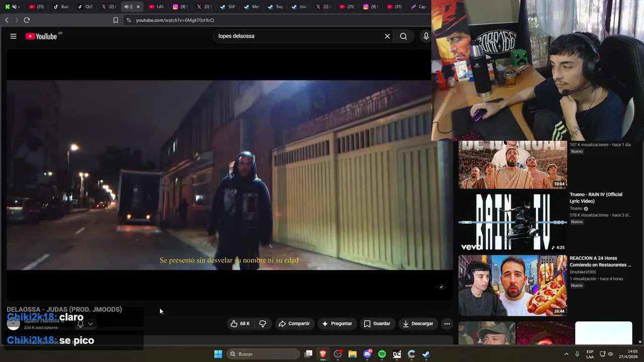Switch to the 'Toq' Steam tab
The height and width of the screenshot is (362, 644).
click(x=275, y=7)
